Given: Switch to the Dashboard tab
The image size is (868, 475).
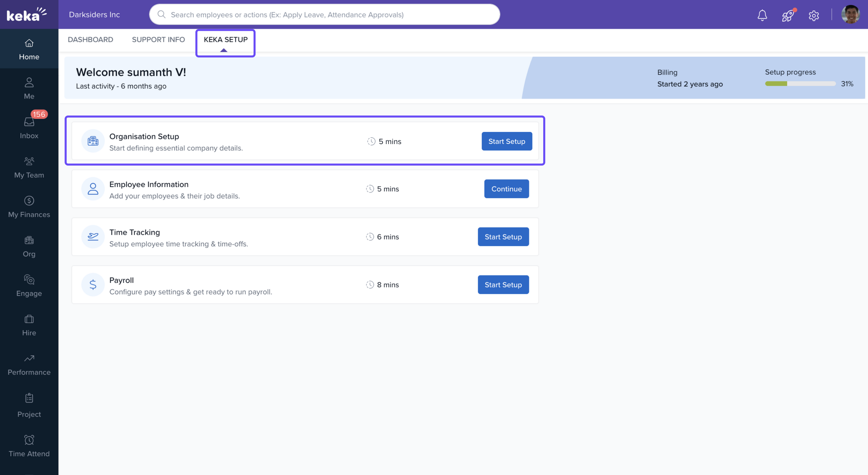Looking at the screenshot, I should point(90,40).
